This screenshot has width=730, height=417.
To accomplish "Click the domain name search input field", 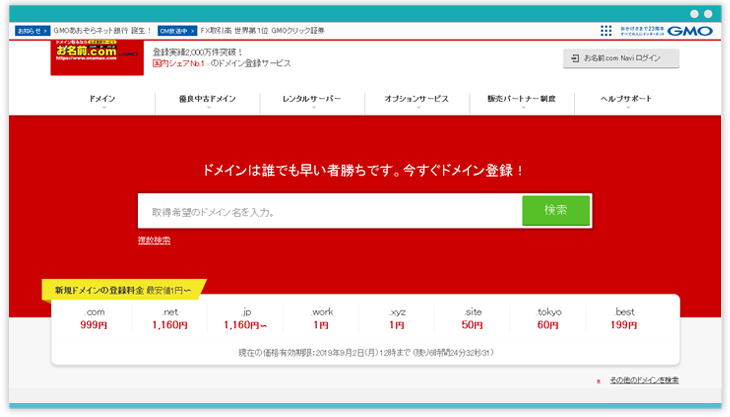I will [330, 211].
